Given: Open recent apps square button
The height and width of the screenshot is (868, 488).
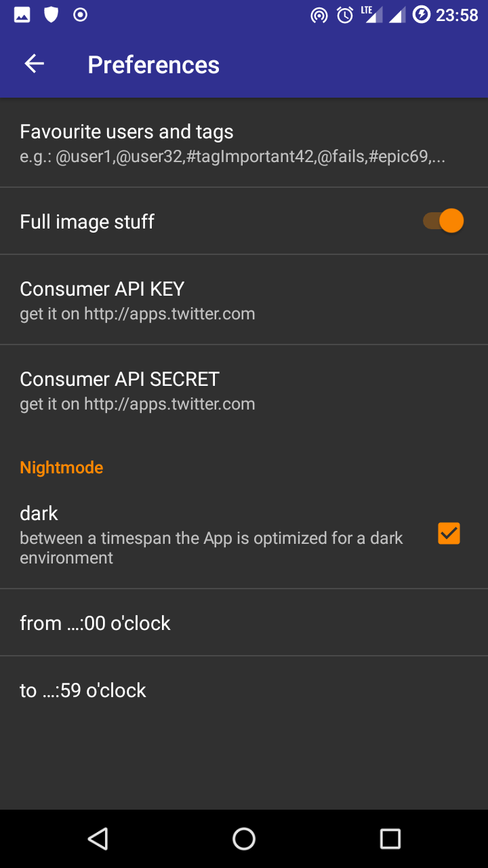Looking at the screenshot, I should 390,839.
